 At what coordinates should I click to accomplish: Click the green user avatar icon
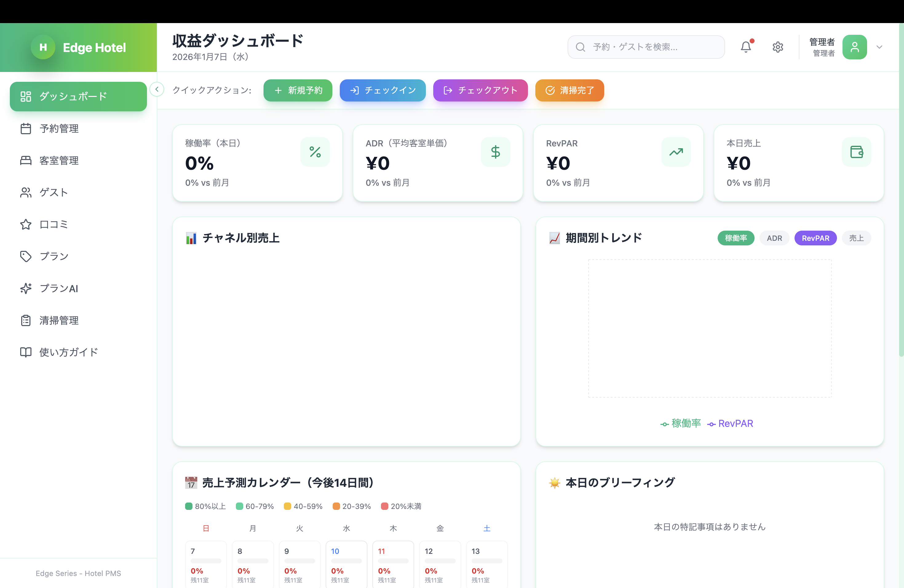pyautogui.click(x=854, y=47)
